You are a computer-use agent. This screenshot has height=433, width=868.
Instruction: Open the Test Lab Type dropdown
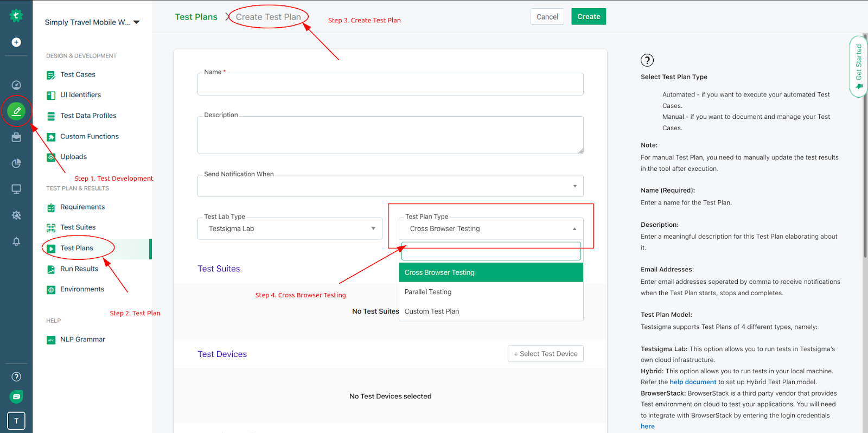[x=290, y=228]
